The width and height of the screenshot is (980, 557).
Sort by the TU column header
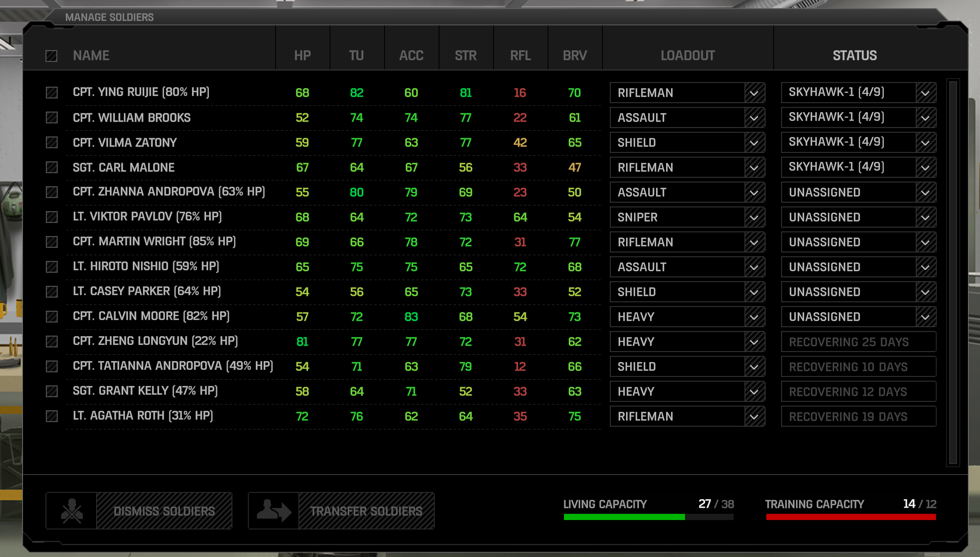click(357, 56)
